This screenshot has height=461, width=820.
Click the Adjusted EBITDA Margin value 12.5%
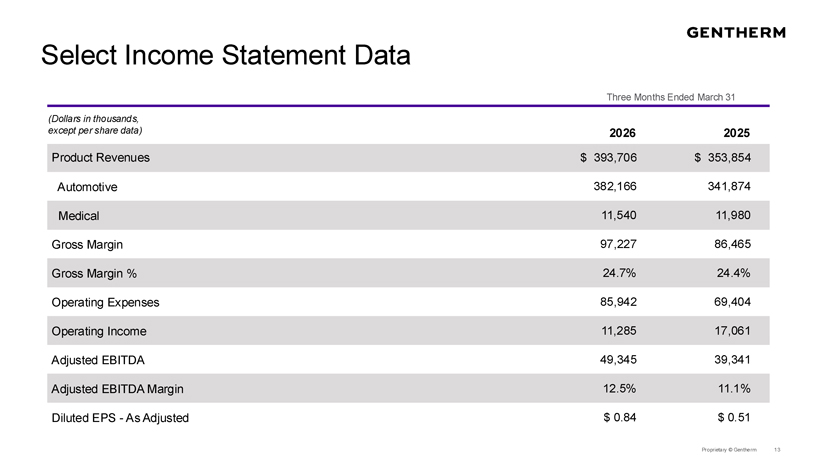[x=619, y=388]
